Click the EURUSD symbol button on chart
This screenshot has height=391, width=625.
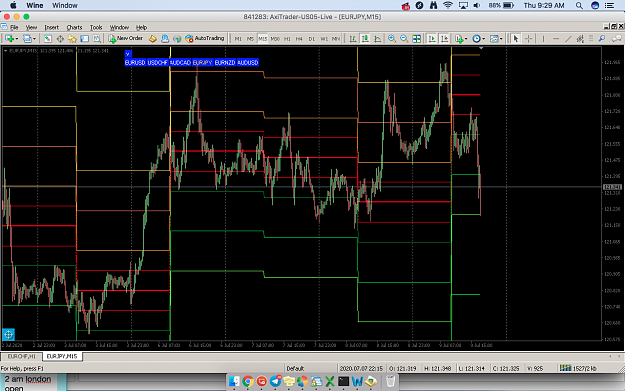(x=135, y=63)
